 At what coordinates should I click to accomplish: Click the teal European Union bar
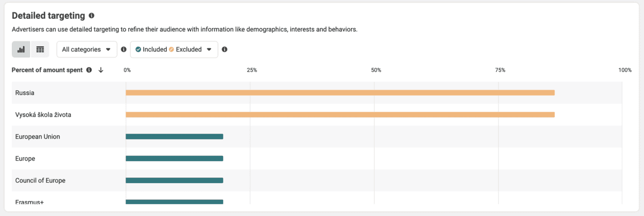point(174,136)
